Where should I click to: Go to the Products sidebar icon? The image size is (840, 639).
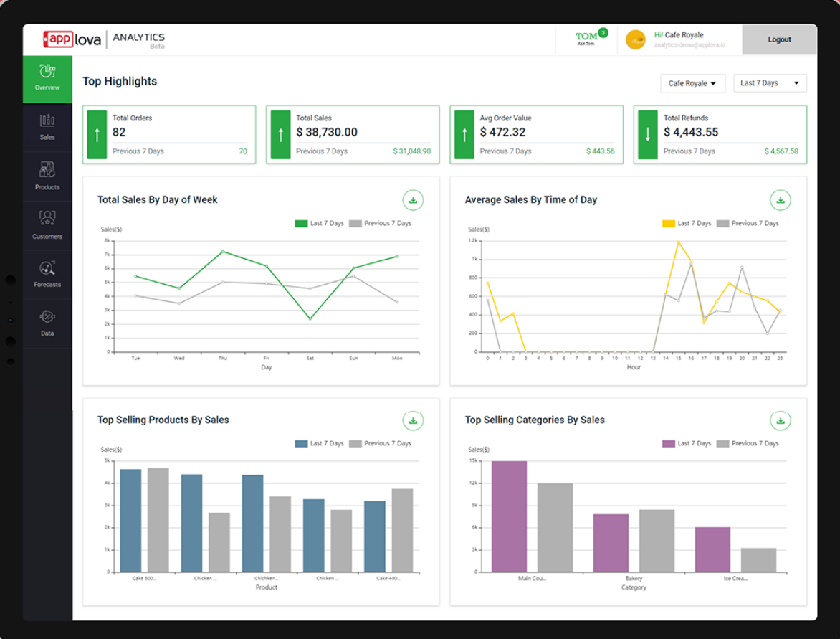tap(47, 176)
